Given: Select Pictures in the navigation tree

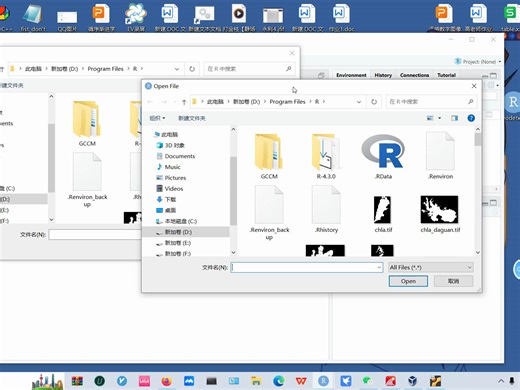Looking at the screenshot, I should (171, 178).
